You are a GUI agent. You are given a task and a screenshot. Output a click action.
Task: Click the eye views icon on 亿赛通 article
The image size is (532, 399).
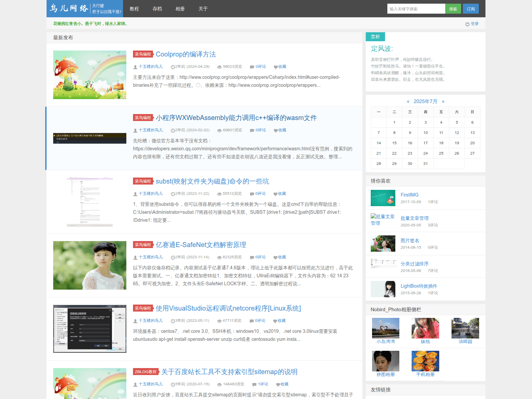click(219, 257)
